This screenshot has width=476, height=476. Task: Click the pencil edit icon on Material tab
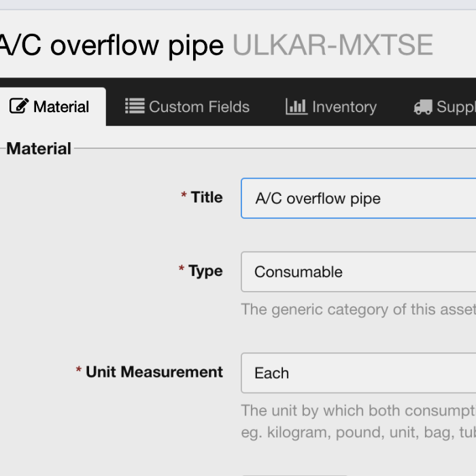tap(19, 107)
